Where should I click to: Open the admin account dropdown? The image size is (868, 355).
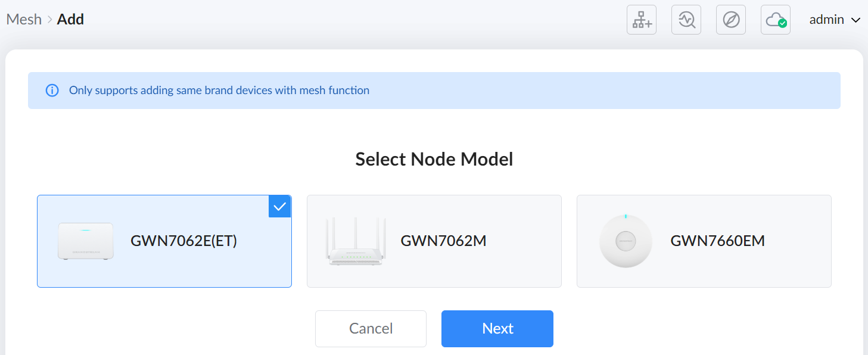click(835, 20)
